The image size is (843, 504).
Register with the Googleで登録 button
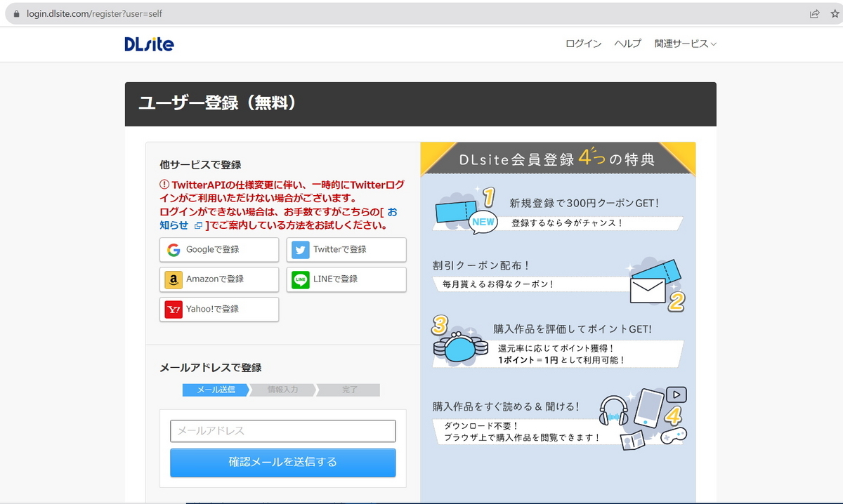pos(219,250)
